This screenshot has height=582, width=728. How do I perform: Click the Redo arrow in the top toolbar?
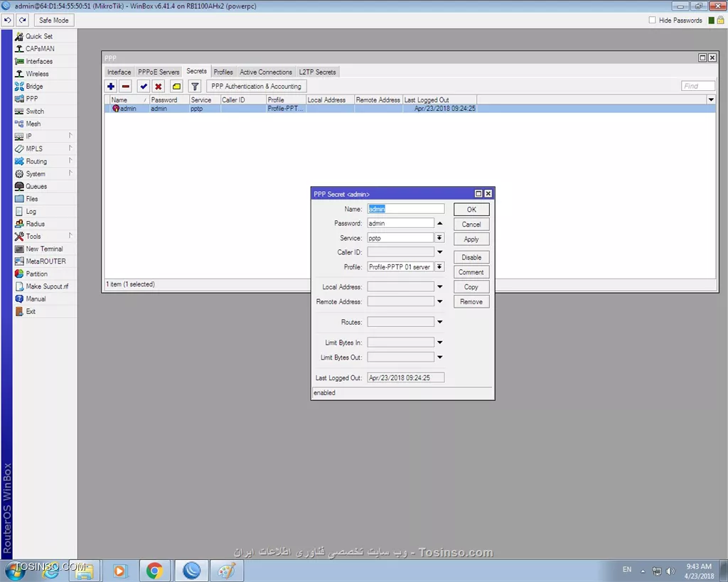click(x=22, y=21)
